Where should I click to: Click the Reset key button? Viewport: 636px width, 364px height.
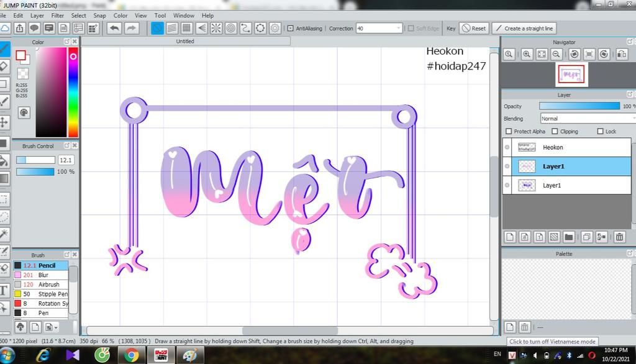474,29
